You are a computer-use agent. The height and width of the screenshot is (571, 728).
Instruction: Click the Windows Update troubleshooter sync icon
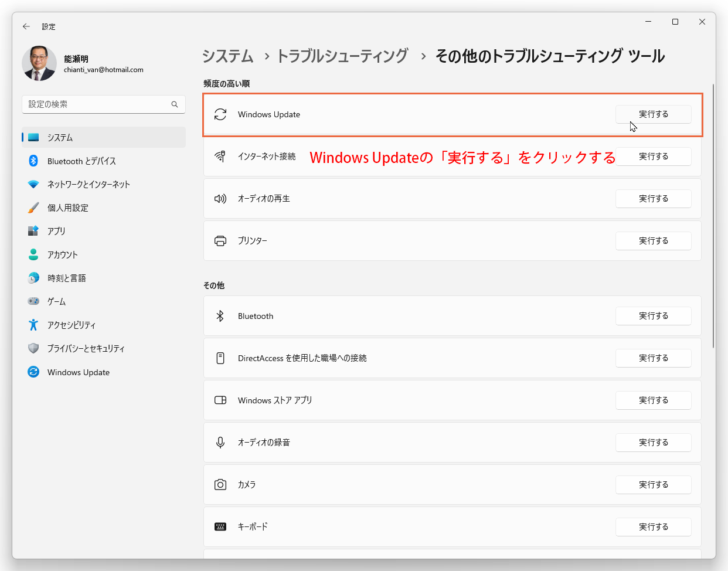(220, 114)
